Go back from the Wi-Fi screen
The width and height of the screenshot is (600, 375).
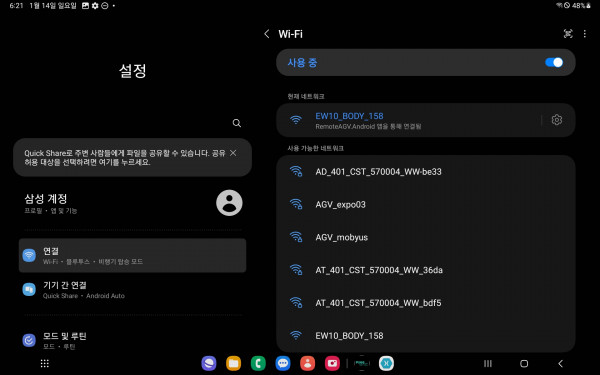click(267, 34)
